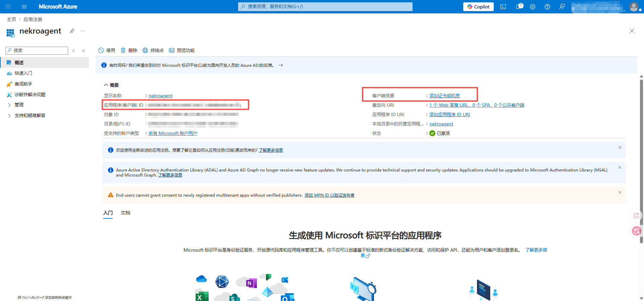Click the 删除 toolbar button

coord(129,50)
